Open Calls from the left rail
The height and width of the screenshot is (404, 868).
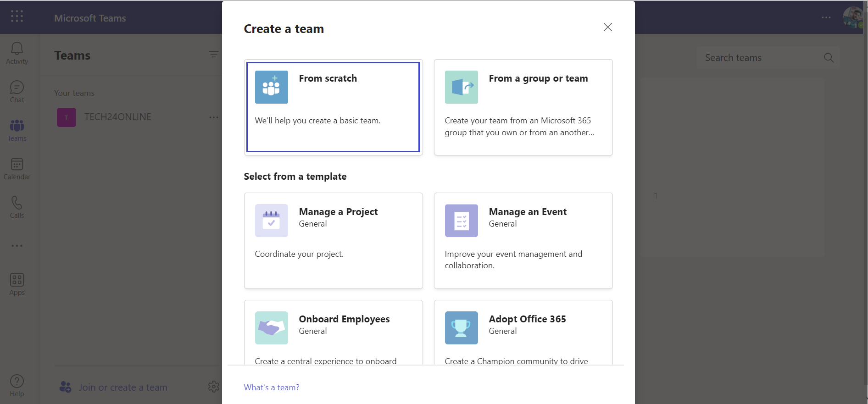pyautogui.click(x=17, y=207)
